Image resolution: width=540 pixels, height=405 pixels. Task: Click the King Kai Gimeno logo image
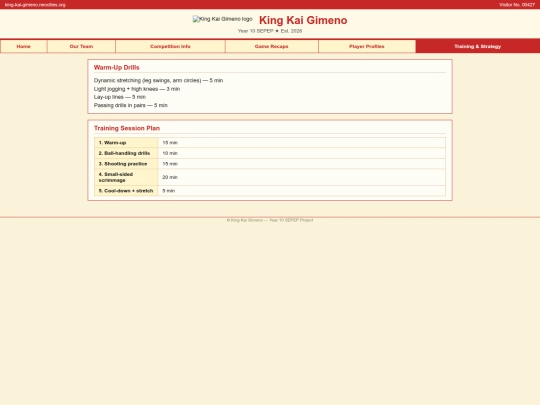(222, 19)
